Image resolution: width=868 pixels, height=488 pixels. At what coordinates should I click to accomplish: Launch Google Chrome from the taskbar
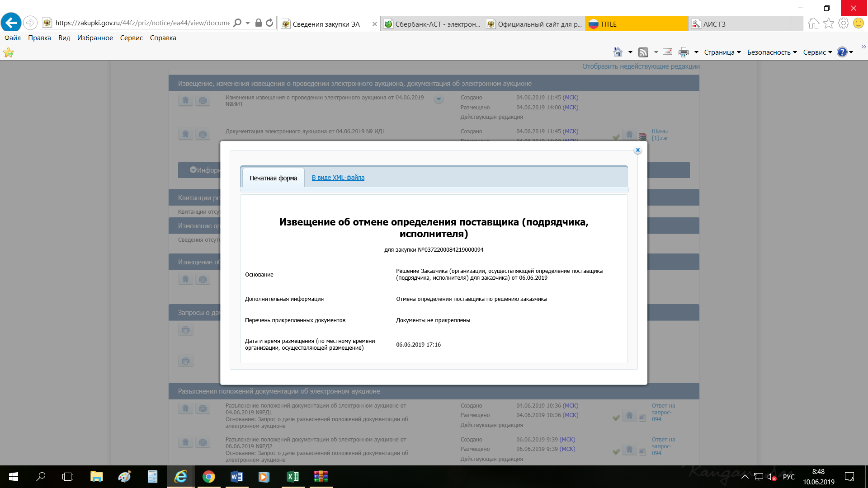coord(208,477)
